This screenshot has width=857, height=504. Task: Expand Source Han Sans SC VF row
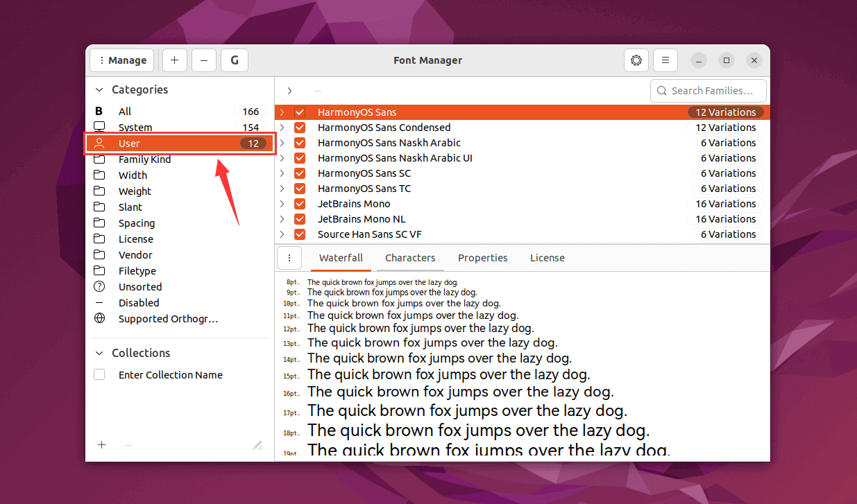pyautogui.click(x=282, y=234)
